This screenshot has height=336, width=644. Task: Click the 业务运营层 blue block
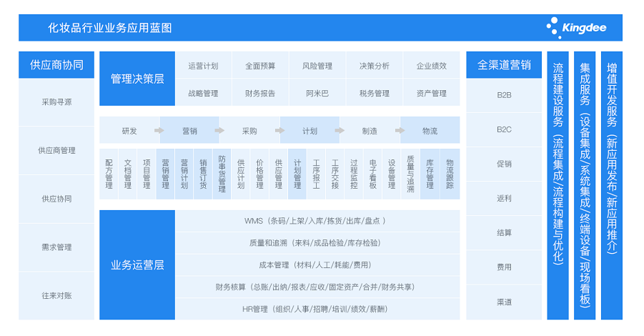[x=137, y=265]
